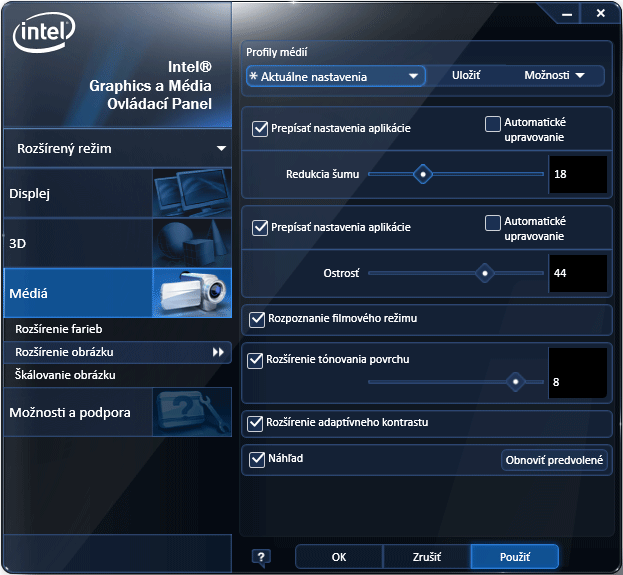The width and height of the screenshot is (623, 575).
Task: Click the 3D shapes icon
Action: [x=191, y=243]
